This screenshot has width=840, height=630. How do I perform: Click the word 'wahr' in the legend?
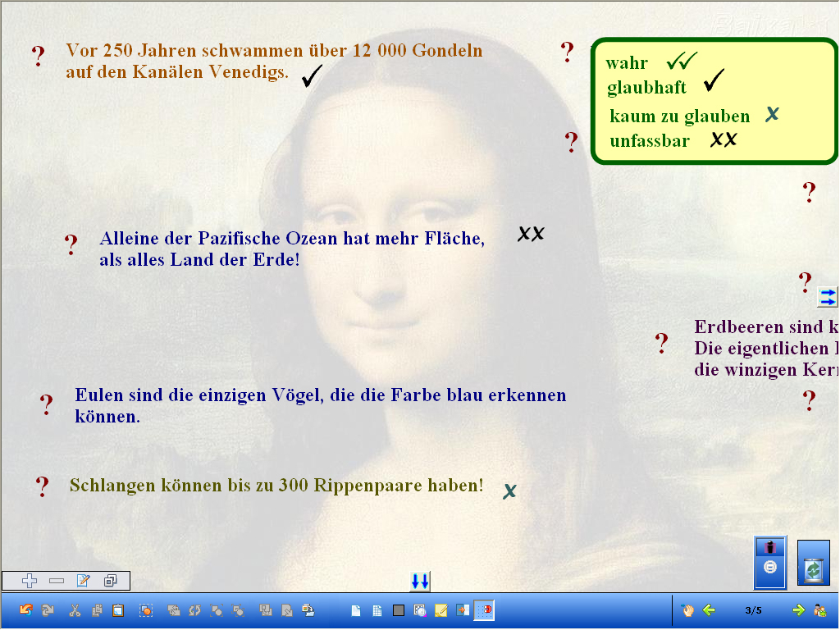627,63
